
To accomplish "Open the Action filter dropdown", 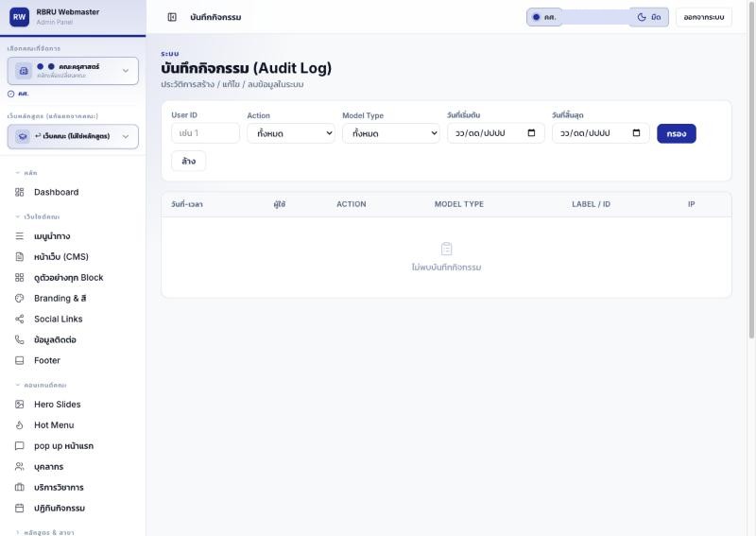I will tap(291, 133).
